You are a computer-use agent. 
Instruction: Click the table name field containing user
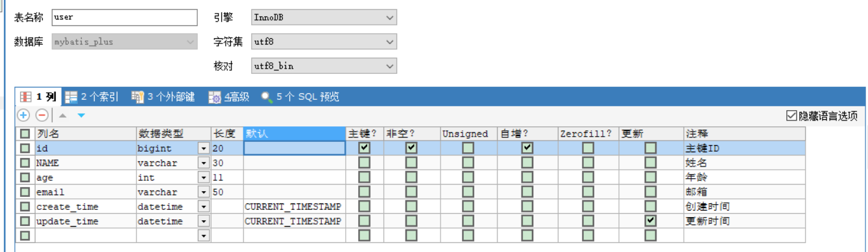[124, 17]
